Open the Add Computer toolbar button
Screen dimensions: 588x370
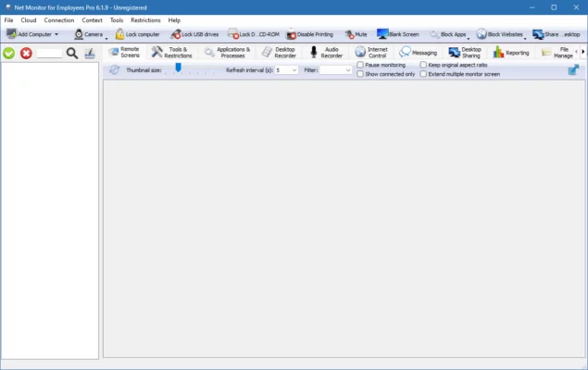29,34
